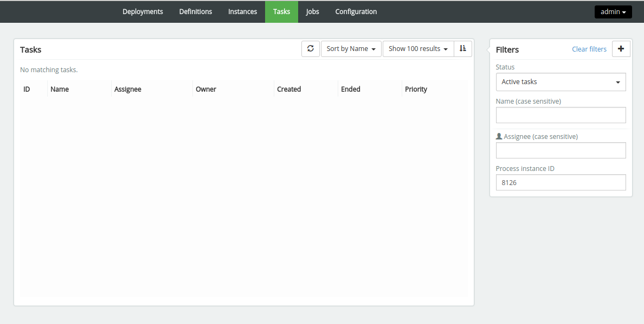Focus the Name filter input field
Image resolution: width=644 pixels, height=324 pixels.
coord(561,115)
